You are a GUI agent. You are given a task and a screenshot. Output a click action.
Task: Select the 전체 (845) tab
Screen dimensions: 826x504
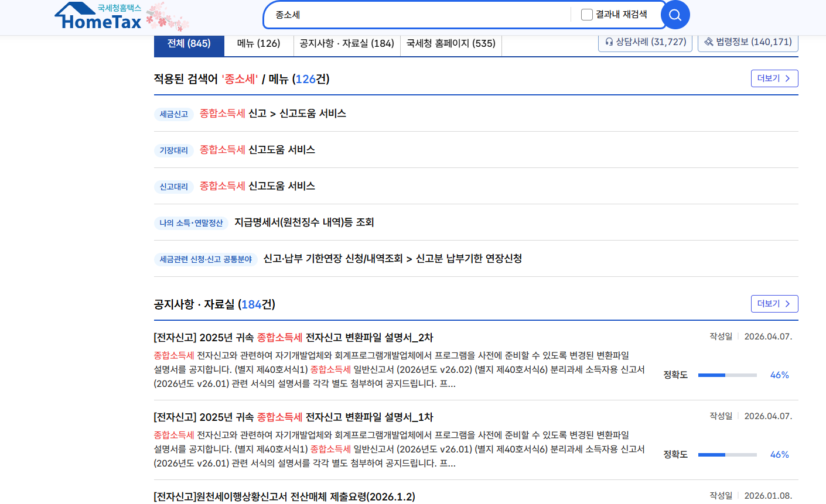(x=189, y=44)
